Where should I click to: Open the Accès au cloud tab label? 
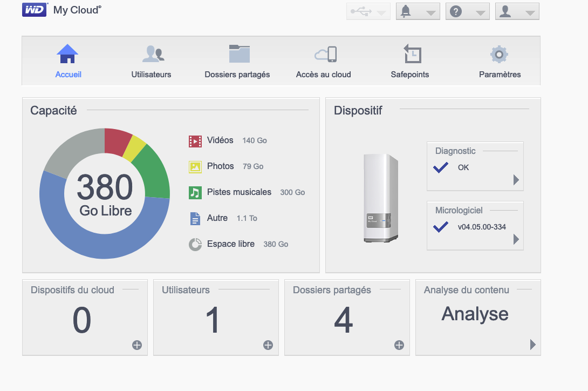tap(323, 75)
